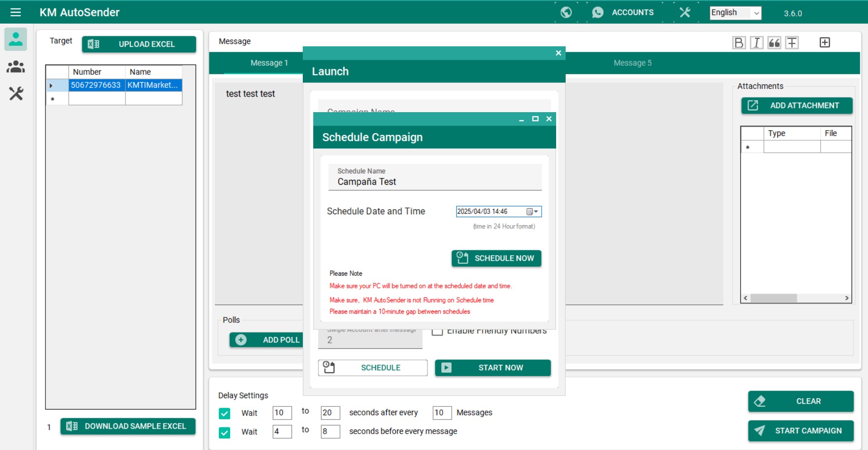Enable Friendly Numbers checkbox

point(437,331)
